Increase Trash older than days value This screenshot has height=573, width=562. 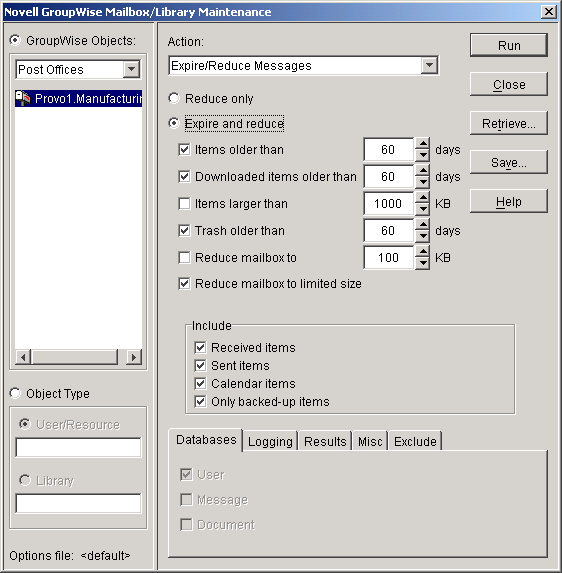[422, 225]
